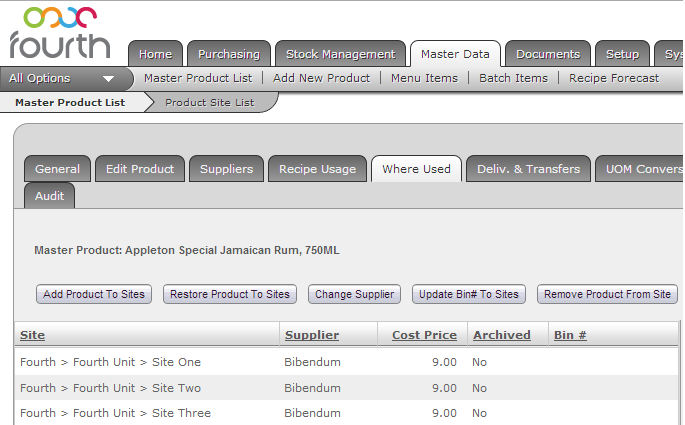Screen dimensions: 685x425
Task: Open the Menu Items submenu link
Action: coord(424,78)
